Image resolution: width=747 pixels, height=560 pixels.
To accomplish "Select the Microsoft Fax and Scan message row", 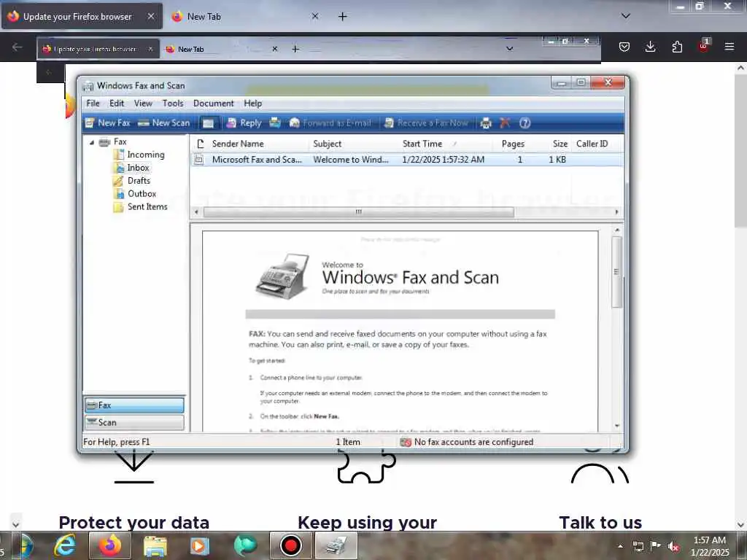I will click(407, 160).
